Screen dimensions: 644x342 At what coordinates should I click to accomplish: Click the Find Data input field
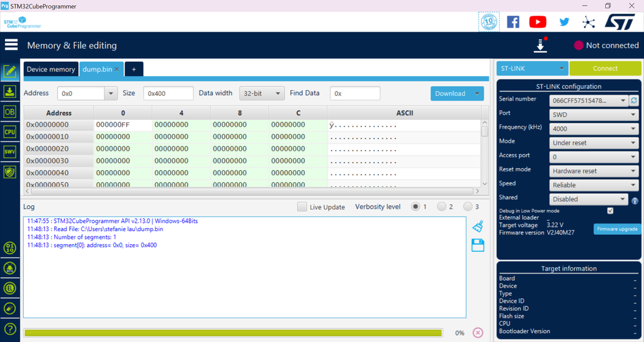(355, 93)
